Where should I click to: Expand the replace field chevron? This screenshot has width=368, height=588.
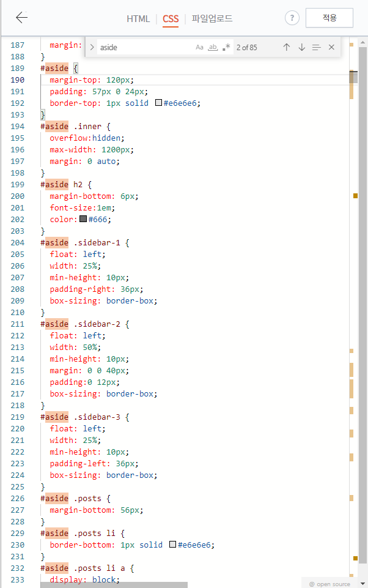92,47
